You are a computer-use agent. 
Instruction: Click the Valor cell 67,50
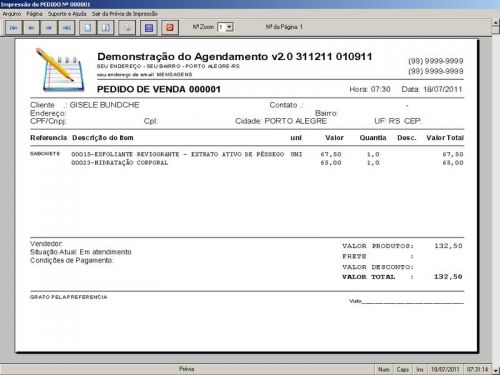coord(331,154)
